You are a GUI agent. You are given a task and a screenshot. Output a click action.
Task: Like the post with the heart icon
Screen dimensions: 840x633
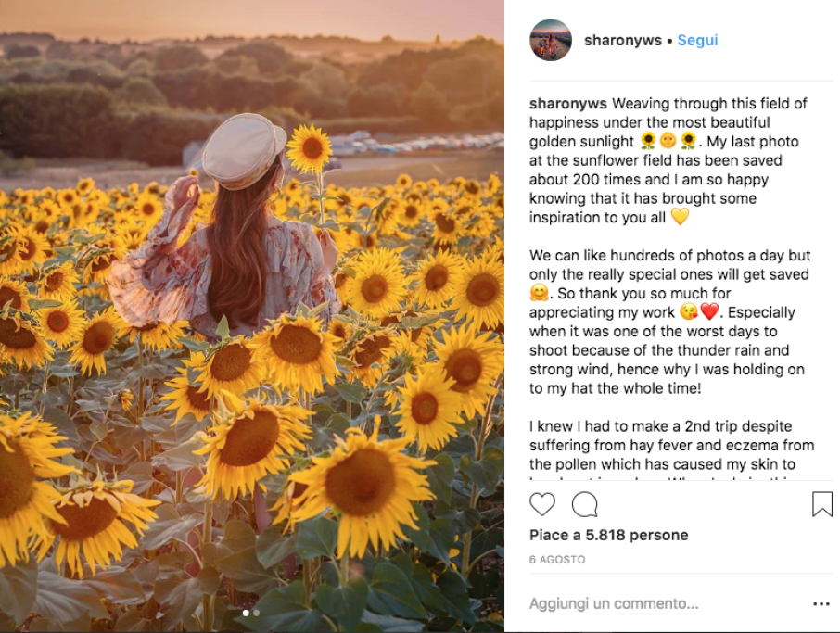(x=542, y=504)
